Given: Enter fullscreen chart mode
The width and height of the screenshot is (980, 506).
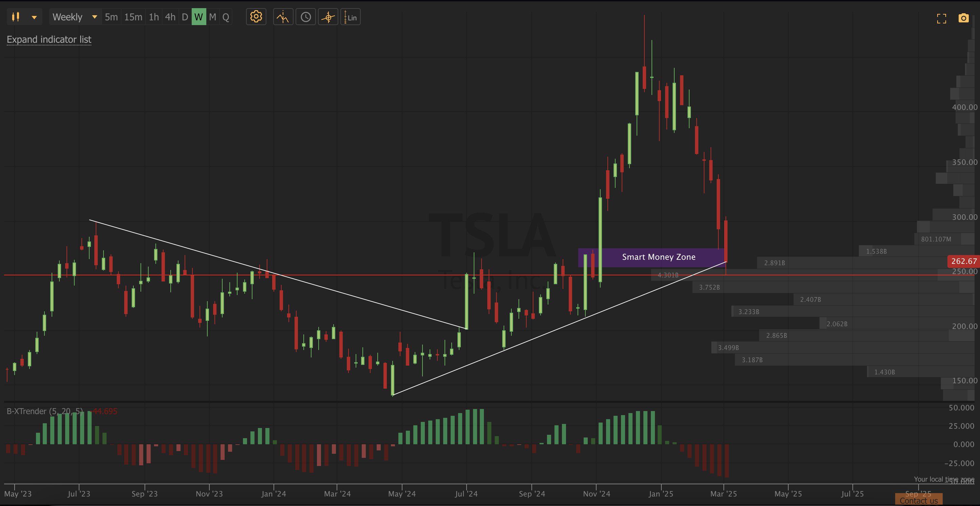Looking at the screenshot, I should click(x=942, y=18).
